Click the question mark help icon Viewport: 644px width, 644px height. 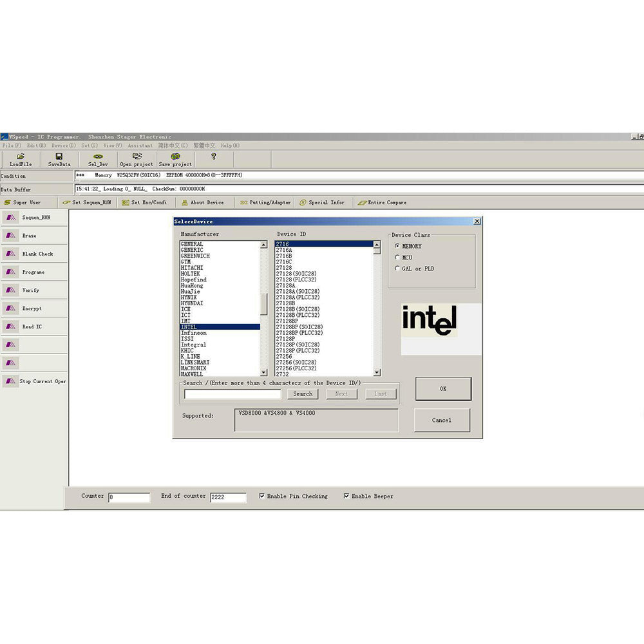click(x=214, y=156)
